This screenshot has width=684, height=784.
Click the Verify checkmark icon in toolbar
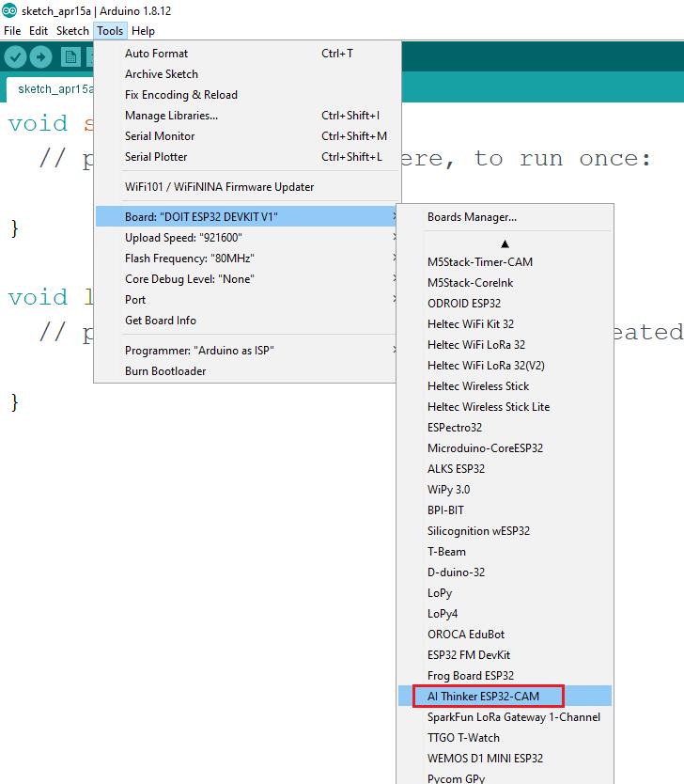tap(15, 56)
